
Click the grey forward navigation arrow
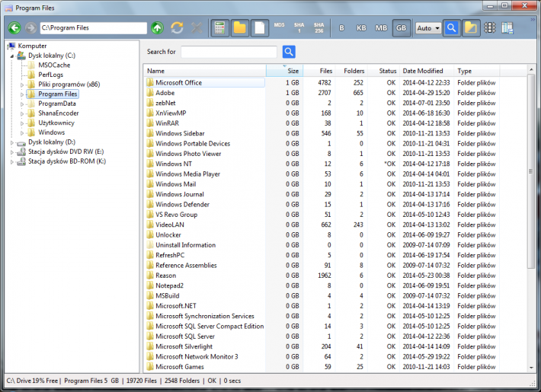31,28
